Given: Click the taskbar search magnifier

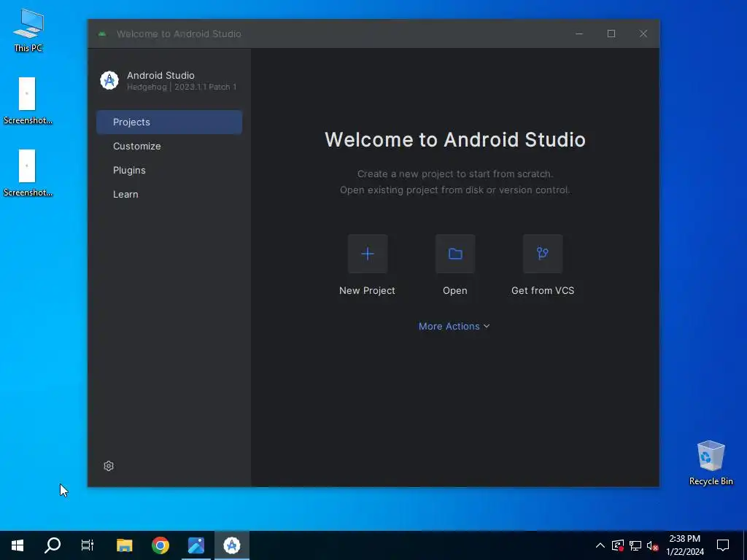Looking at the screenshot, I should (53, 545).
